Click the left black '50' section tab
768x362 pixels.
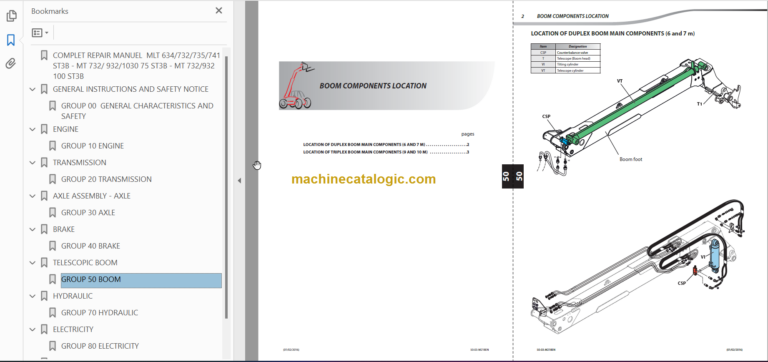click(x=506, y=176)
